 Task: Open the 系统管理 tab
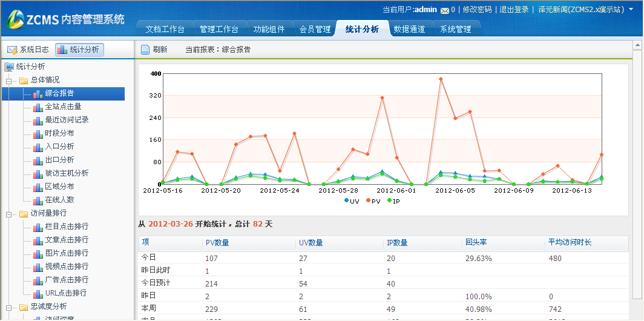pos(455,29)
